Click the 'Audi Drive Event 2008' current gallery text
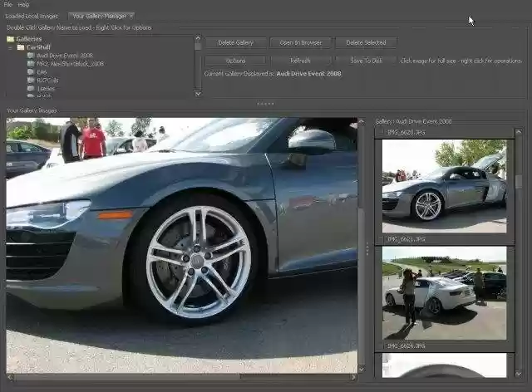The height and width of the screenshot is (392, 532). pyautogui.click(x=308, y=74)
